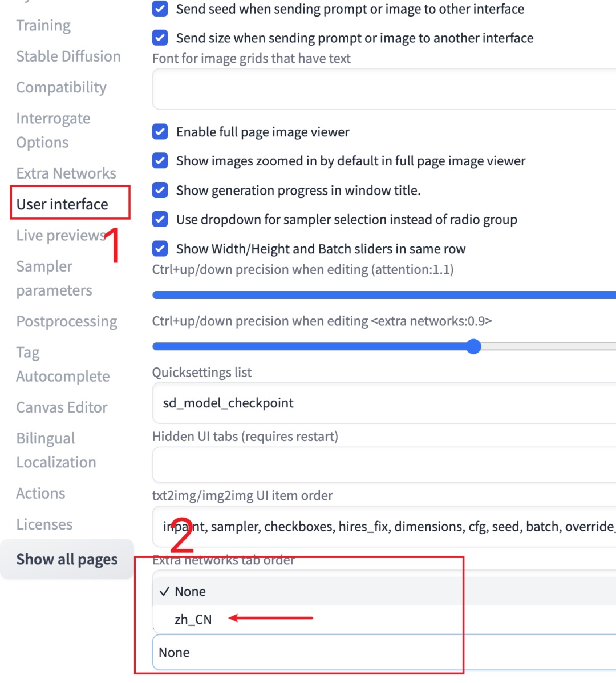Select zh_CN from the dropdown list
Screen dimensions: 616x683
pos(193,619)
